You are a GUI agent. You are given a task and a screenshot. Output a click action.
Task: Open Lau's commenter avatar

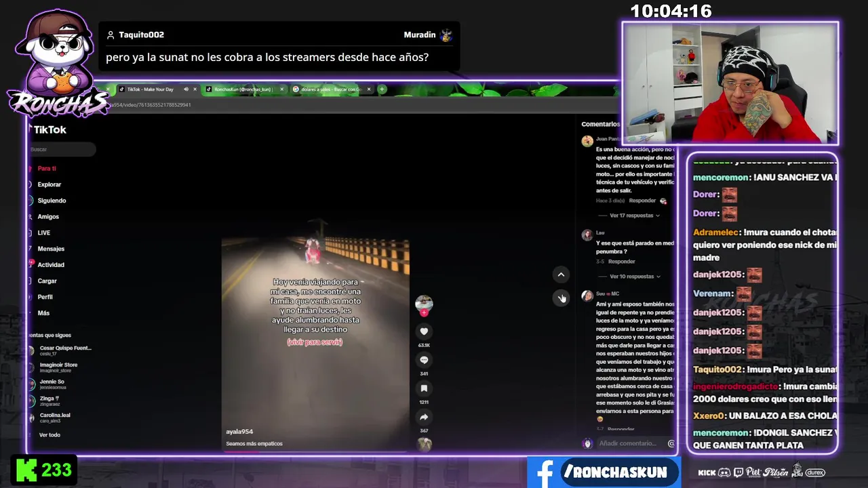click(x=587, y=235)
